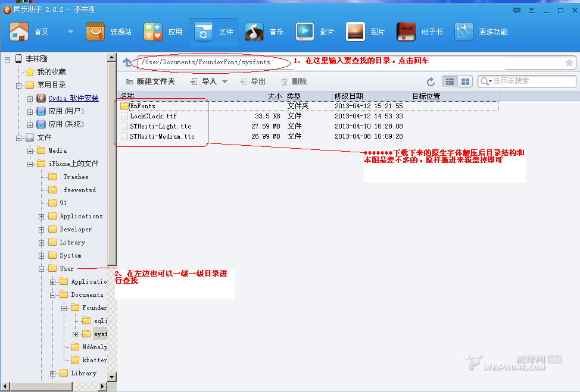Open the 首页 home section
The image size is (580, 392).
tap(29, 32)
